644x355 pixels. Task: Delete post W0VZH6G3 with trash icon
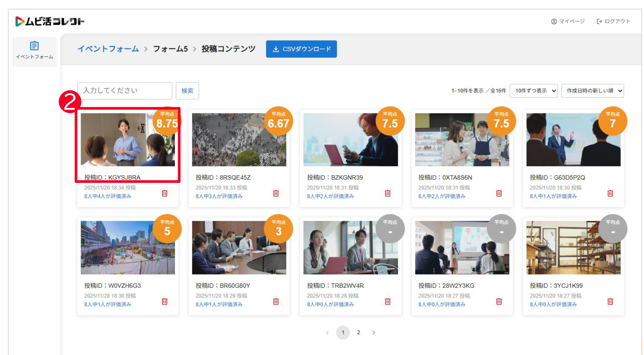pos(165,301)
